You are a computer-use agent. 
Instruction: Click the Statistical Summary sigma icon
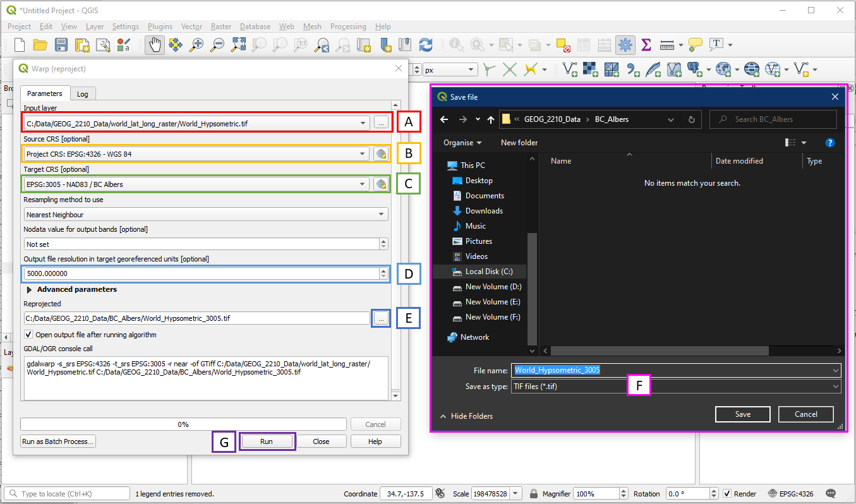646,45
